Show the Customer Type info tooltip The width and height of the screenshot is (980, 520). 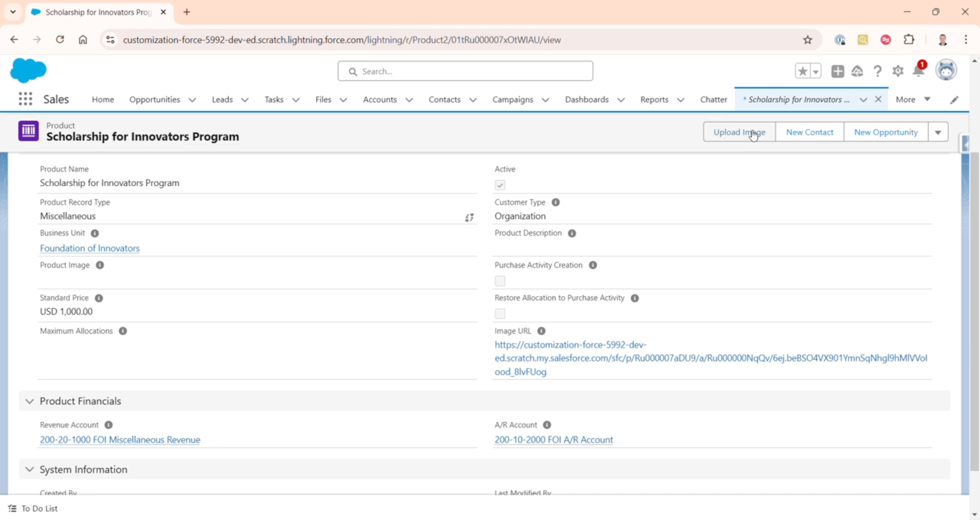click(x=555, y=202)
